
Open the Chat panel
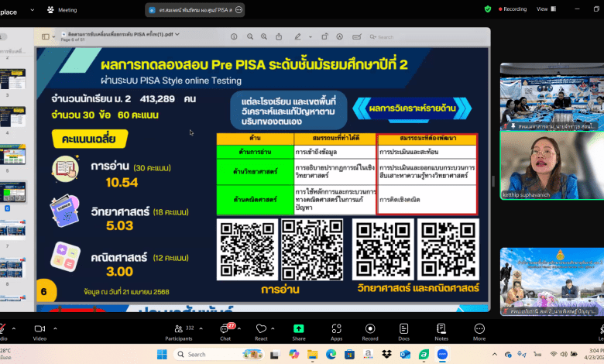[225, 330]
